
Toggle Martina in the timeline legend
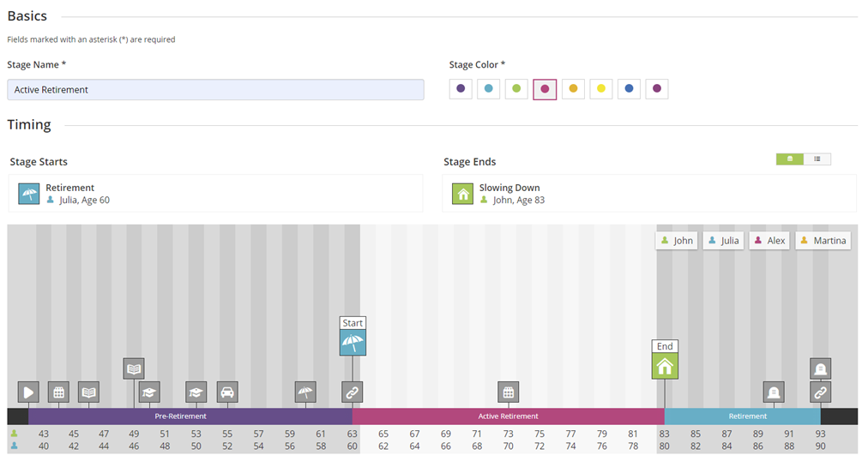823,241
